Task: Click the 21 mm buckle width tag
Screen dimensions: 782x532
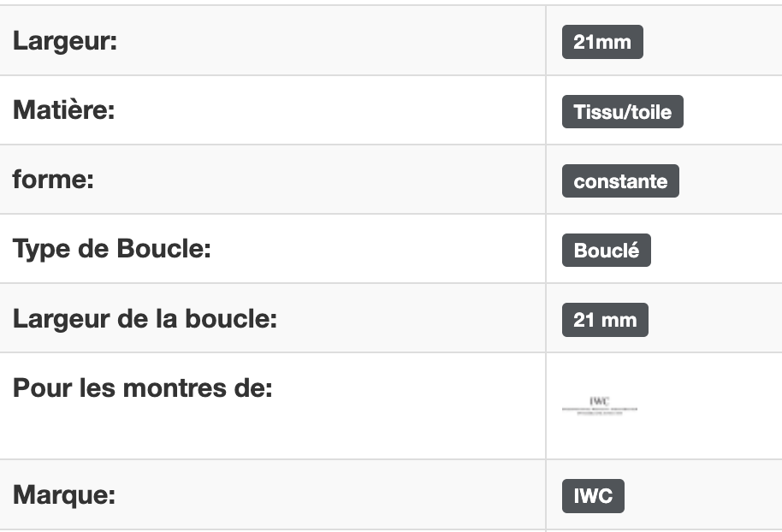Action: (605, 320)
